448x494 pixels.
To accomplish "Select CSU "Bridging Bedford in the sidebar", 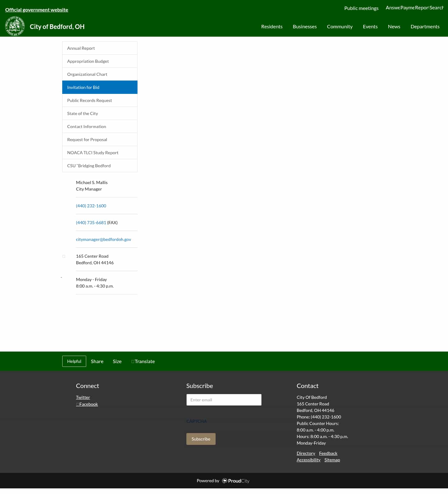I will pos(100,166).
